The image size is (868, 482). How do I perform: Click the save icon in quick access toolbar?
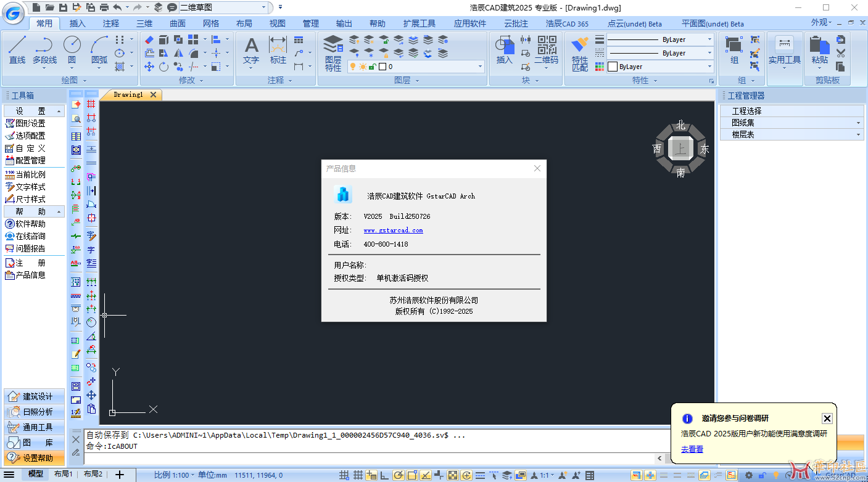click(63, 7)
